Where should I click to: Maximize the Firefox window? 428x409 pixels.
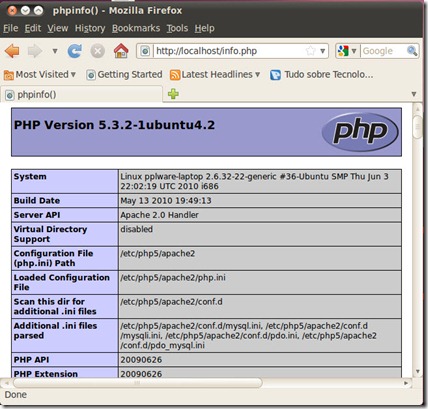point(39,11)
